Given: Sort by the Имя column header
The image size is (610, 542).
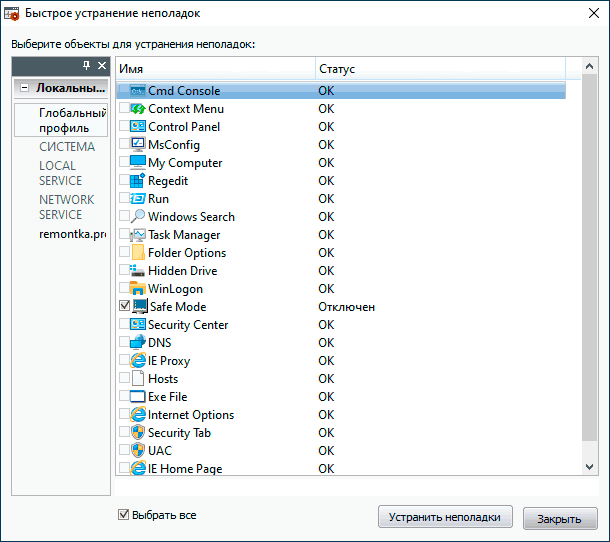Looking at the screenshot, I should (216, 69).
